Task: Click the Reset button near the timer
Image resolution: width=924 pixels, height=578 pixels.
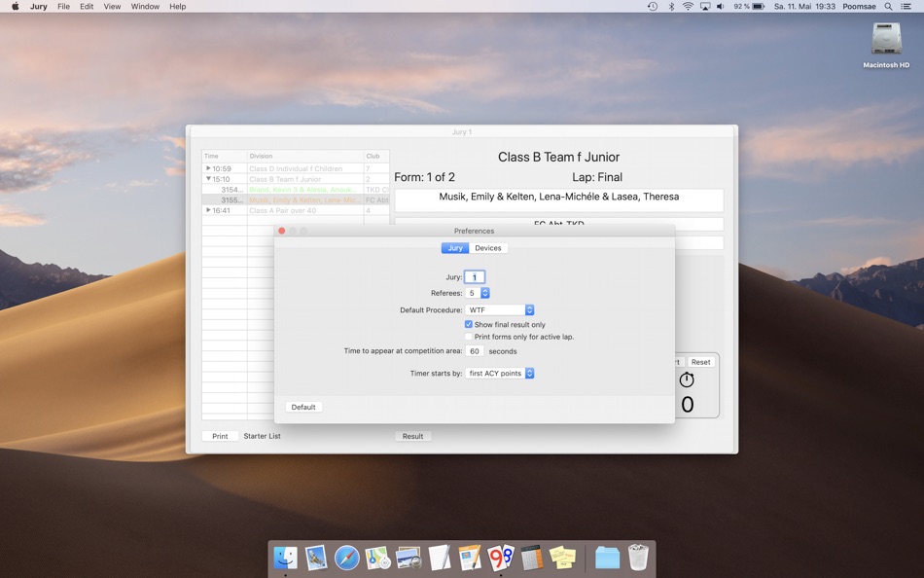Action: 700,361
